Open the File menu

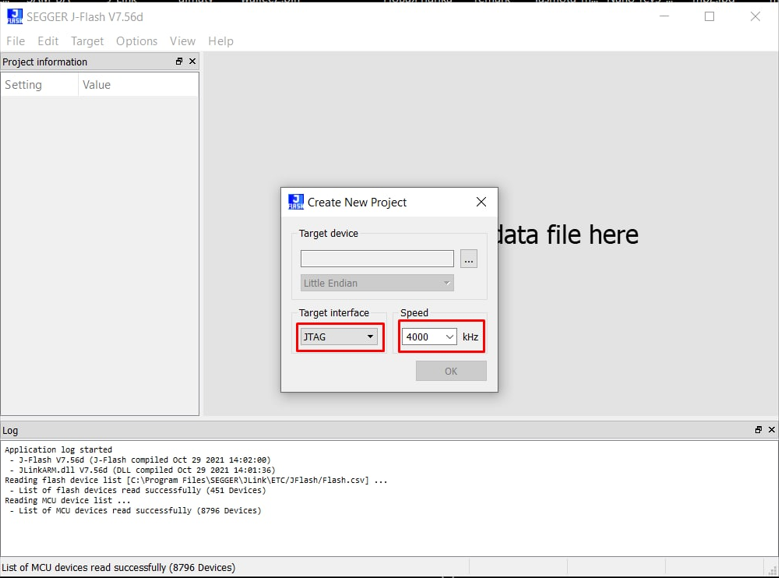(x=16, y=41)
